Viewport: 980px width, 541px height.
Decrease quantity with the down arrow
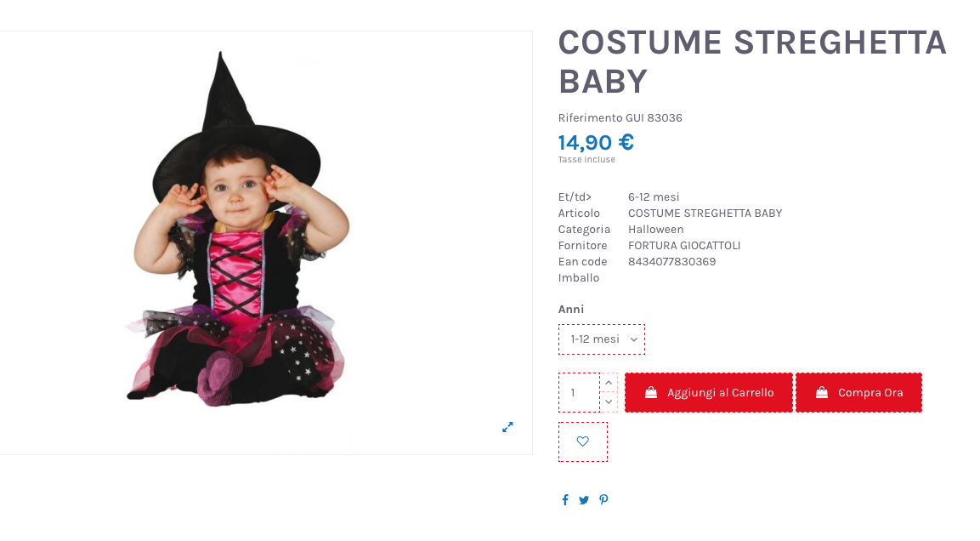[x=609, y=401]
